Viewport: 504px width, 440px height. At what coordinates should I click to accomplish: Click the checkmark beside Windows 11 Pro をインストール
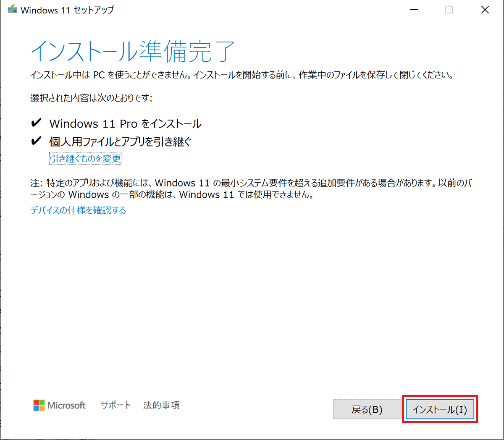[36, 123]
